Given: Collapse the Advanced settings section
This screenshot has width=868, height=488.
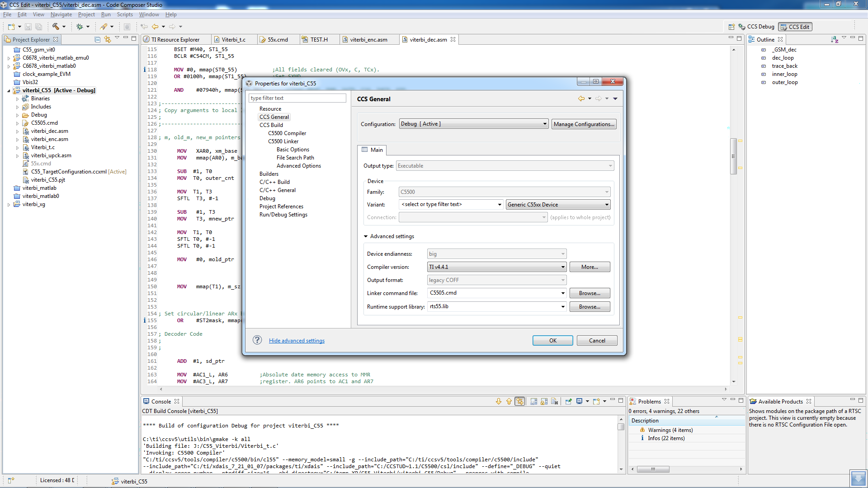Looking at the screenshot, I should pyautogui.click(x=366, y=236).
